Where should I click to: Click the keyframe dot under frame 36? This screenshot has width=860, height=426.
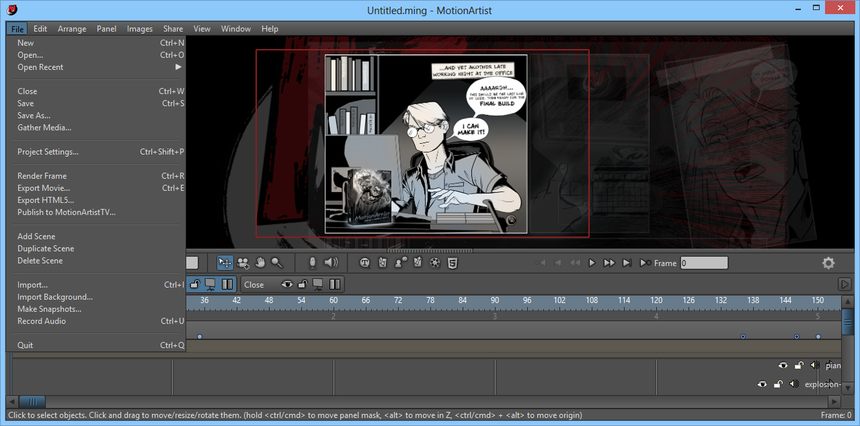(200, 336)
